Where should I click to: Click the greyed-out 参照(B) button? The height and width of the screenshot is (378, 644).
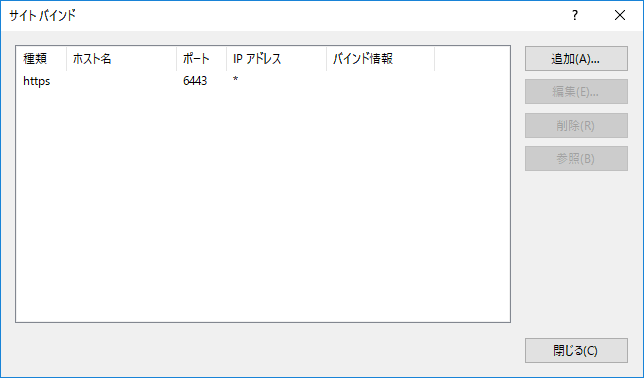576,159
